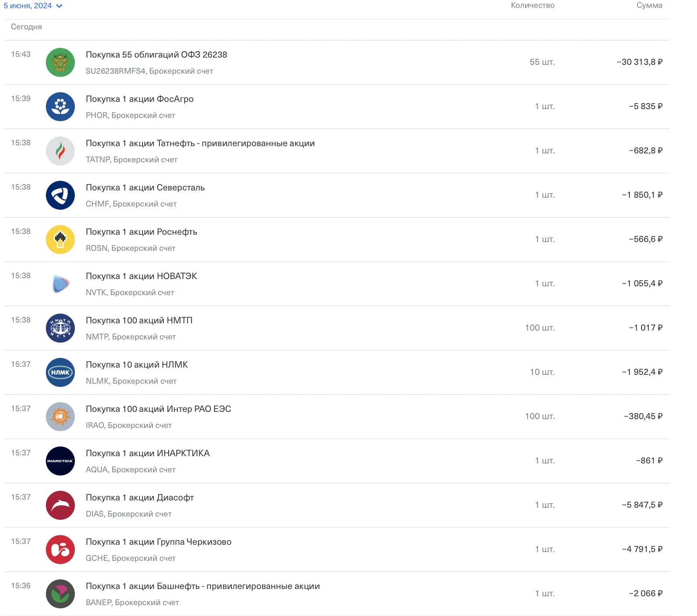This screenshot has height=616, width=697.
Task: Click the amount −30 313,8 ₽
Action: pyautogui.click(x=639, y=62)
